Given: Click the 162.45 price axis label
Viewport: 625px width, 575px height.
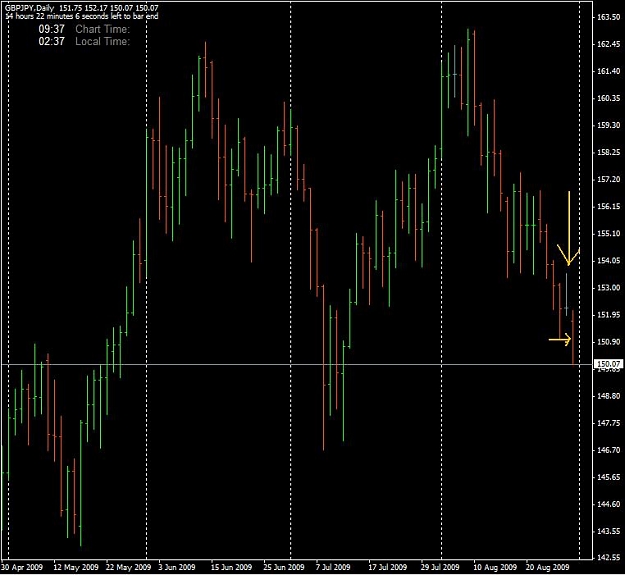Looking at the screenshot, I should (x=609, y=44).
